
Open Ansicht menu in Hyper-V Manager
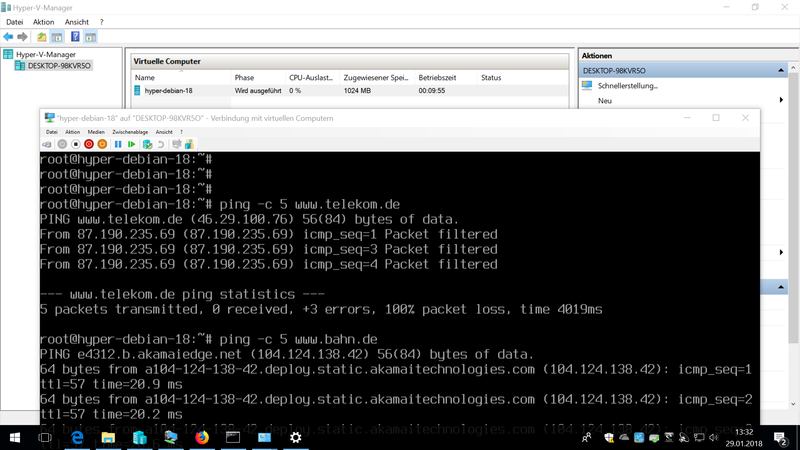[x=77, y=22]
